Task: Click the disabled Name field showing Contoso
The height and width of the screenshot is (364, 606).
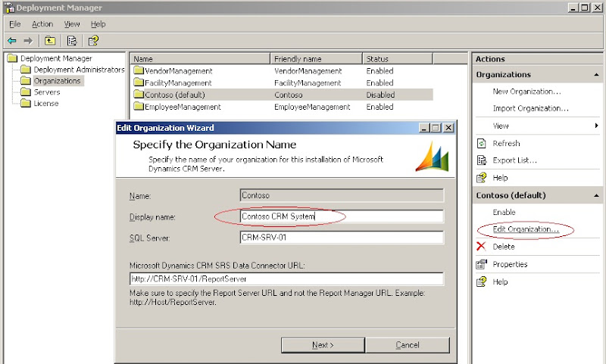Action: 342,195
